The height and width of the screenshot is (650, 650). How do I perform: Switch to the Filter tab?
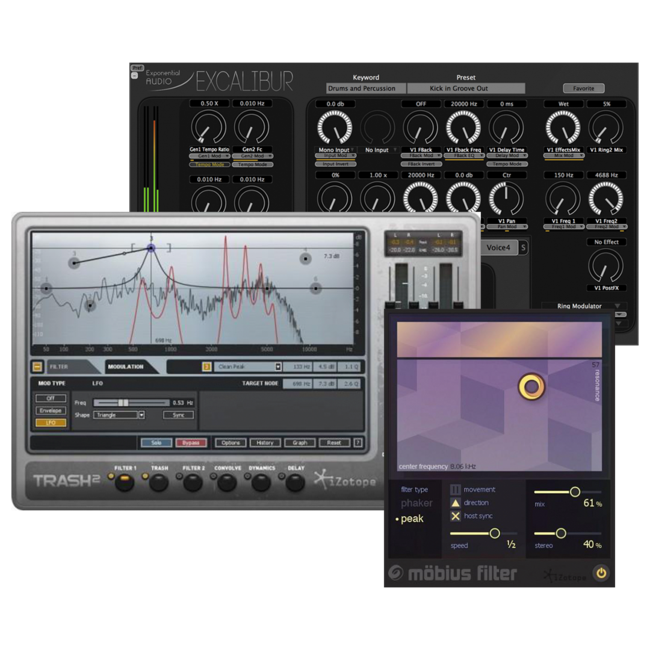click(58, 367)
